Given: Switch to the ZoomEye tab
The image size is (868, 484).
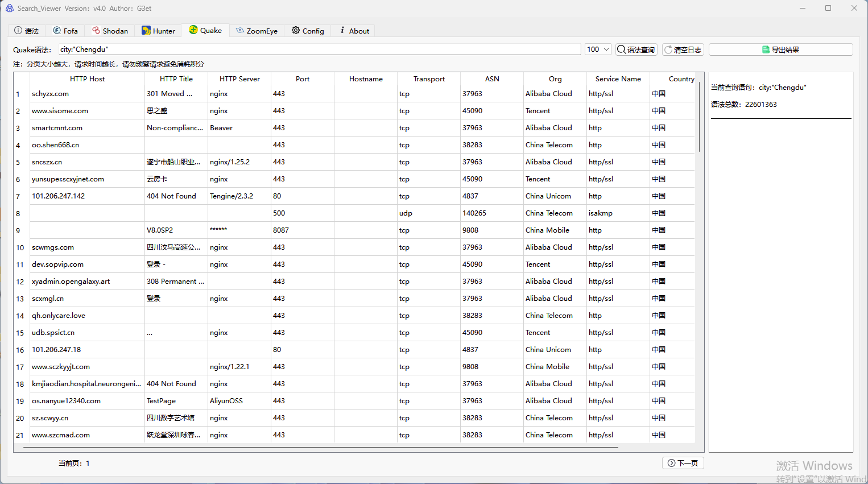Looking at the screenshot, I should click(257, 31).
